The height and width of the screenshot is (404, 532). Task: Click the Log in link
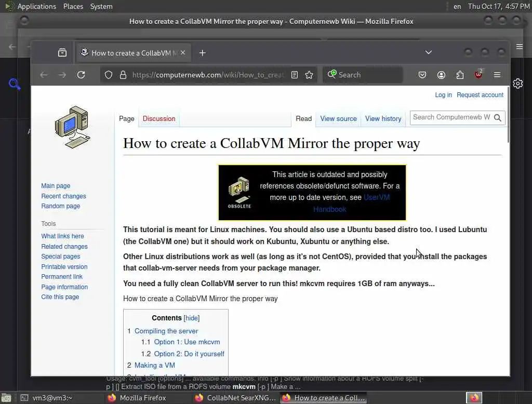click(443, 95)
